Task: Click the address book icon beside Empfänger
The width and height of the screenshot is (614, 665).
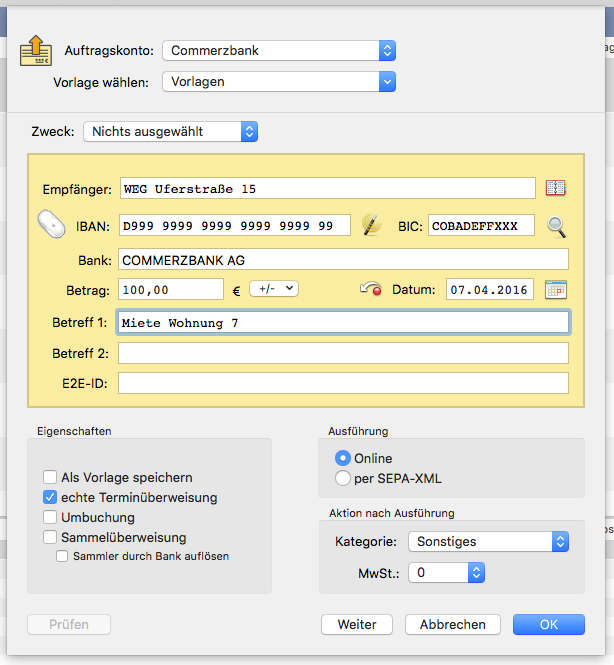Action: 555,188
